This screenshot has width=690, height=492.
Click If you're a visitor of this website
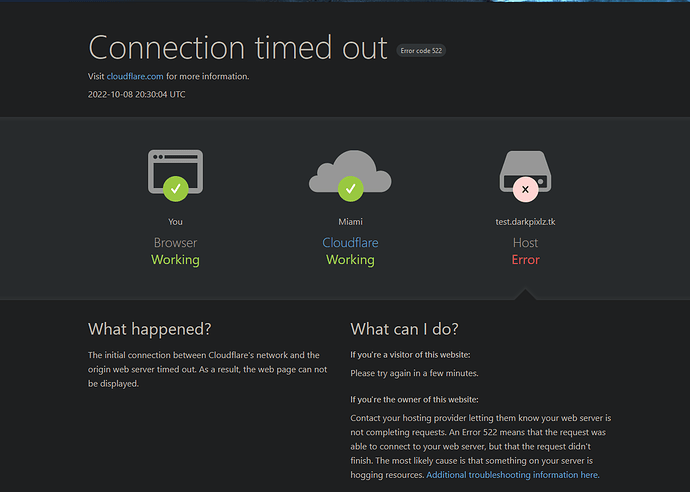tap(410, 355)
